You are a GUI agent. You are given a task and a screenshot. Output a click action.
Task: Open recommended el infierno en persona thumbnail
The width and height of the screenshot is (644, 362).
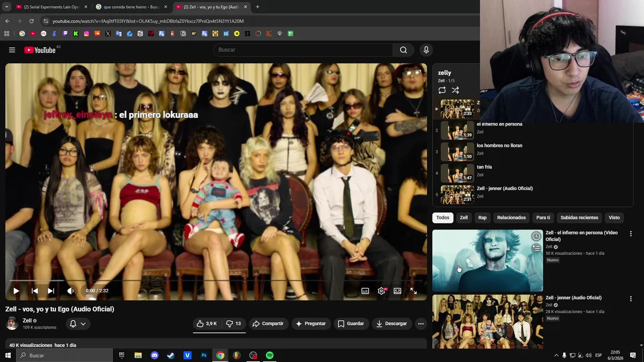pos(488,260)
